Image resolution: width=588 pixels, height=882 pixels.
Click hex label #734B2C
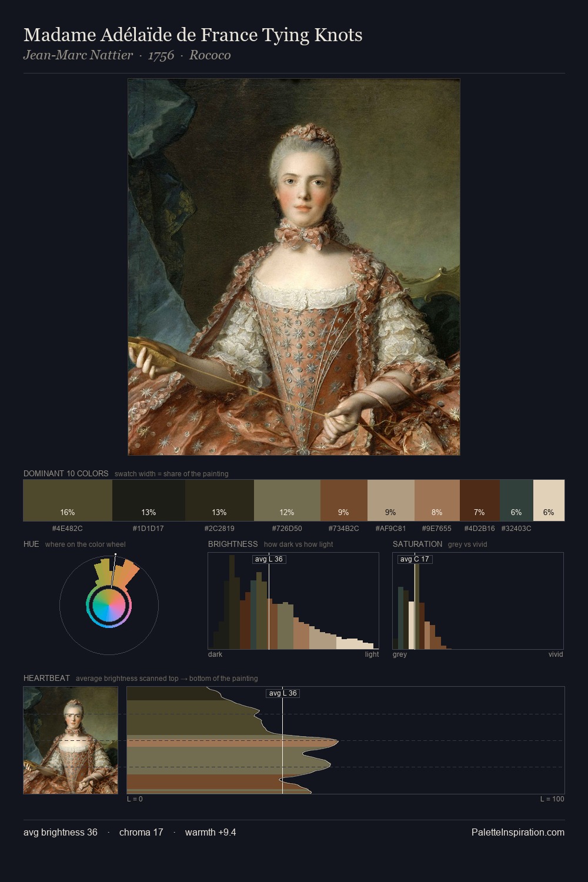coord(344,529)
